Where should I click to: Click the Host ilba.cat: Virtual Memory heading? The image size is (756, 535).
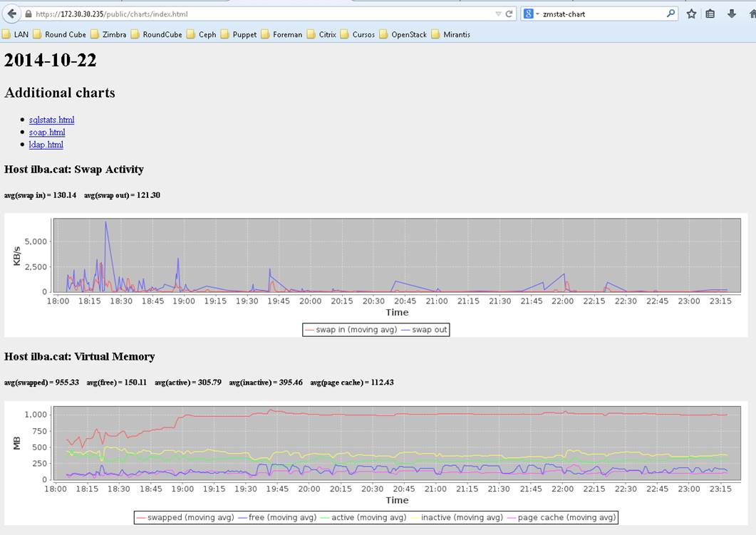pyautogui.click(x=80, y=357)
